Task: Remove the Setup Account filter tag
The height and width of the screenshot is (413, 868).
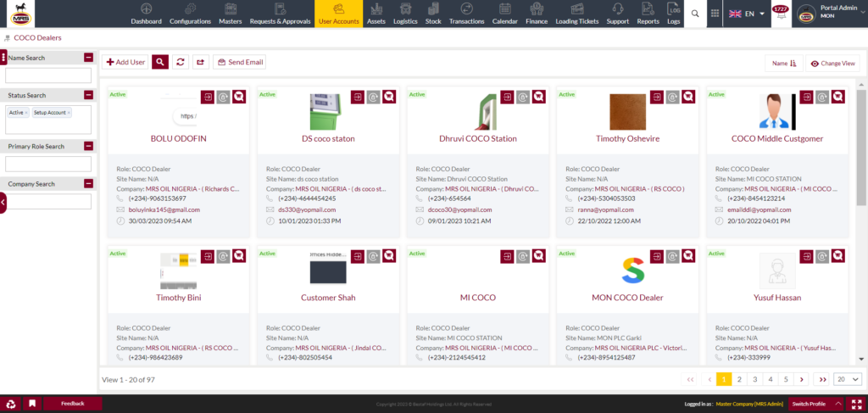Action: (69, 113)
